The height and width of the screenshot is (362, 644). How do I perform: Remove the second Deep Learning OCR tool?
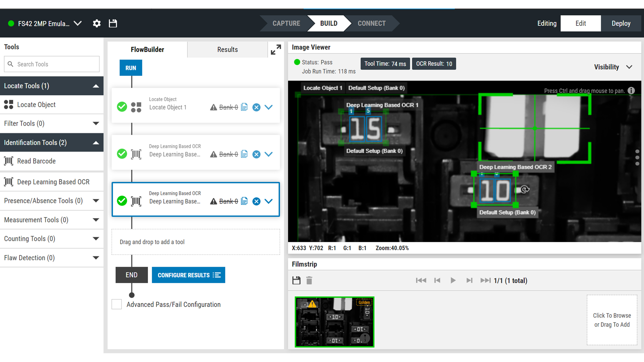tap(256, 201)
